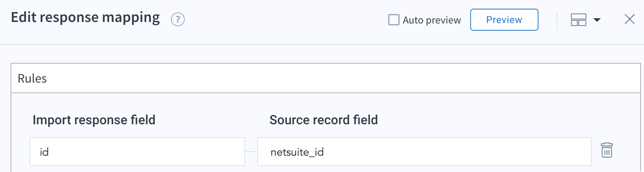The image size is (644, 172).
Task: Click the panel layout icon
Action: click(578, 20)
